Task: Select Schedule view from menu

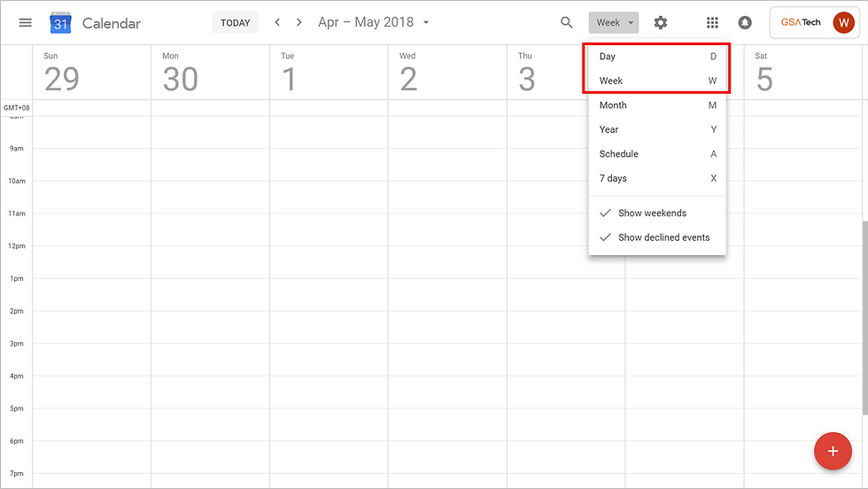Action: [657, 154]
